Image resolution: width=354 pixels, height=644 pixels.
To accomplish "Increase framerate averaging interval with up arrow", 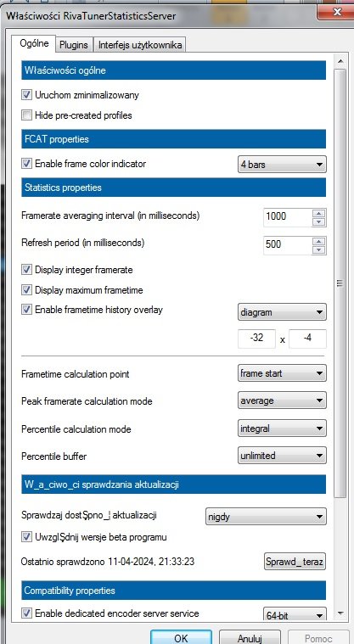I will pyautogui.click(x=318, y=213).
